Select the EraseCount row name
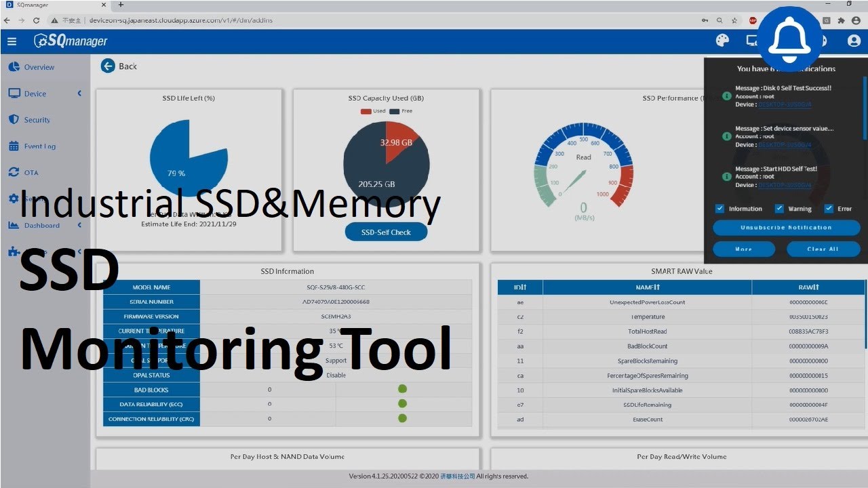 pyautogui.click(x=647, y=420)
